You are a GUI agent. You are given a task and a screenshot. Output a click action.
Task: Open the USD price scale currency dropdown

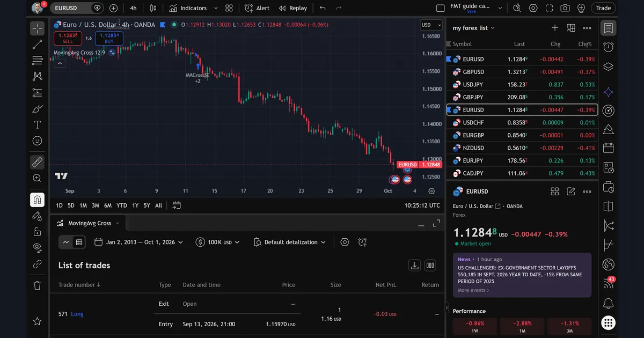coord(430,25)
